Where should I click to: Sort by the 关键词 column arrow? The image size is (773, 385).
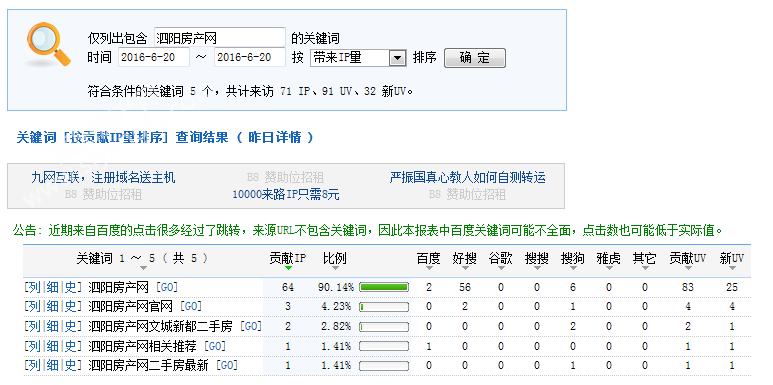pyautogui.click(x=143, y=268)
